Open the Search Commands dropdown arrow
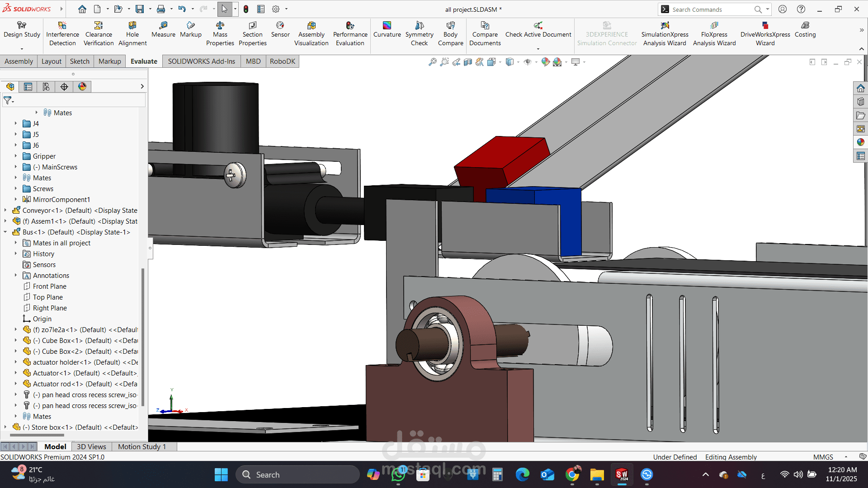Image resolution: width=868 pixels, height=488 pixels. coord(768,9)
